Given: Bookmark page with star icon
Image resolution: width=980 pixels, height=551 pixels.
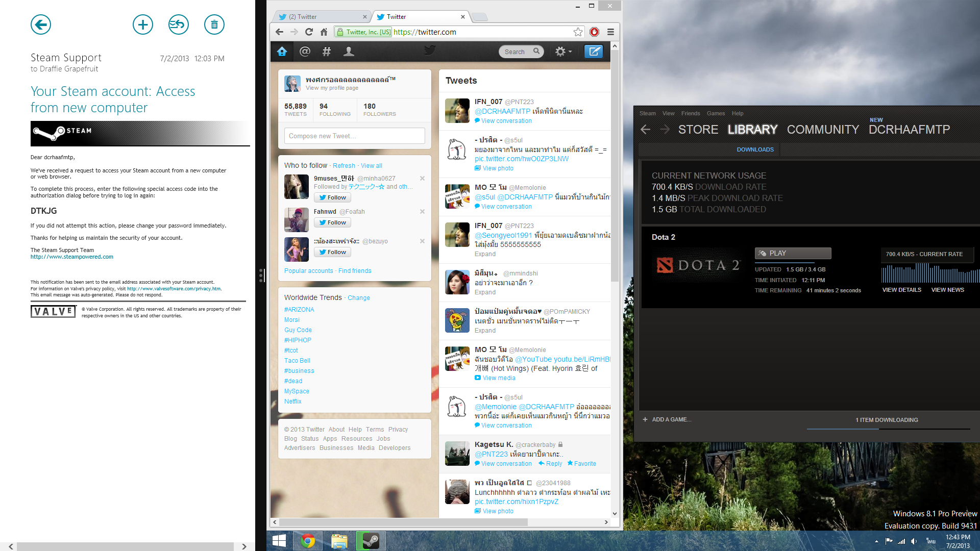Looking at the screenshot, I should click(578, 32).
